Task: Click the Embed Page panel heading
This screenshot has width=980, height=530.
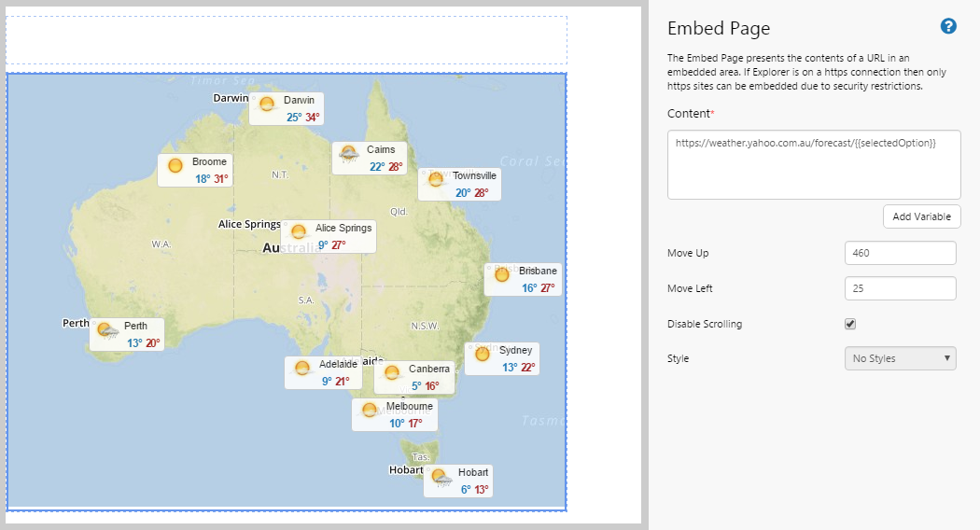Action: (x=719, y=29)
